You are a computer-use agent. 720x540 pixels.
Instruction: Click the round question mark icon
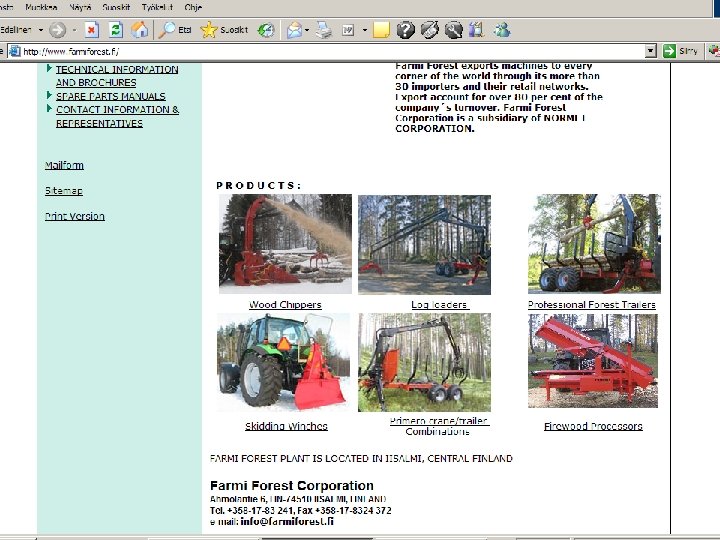point(405,30)
